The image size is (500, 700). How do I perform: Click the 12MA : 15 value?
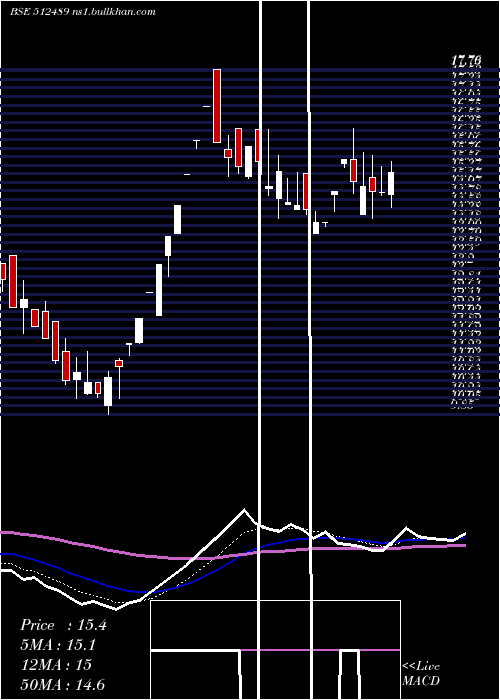pyautogui.click(x=56, y=665)
